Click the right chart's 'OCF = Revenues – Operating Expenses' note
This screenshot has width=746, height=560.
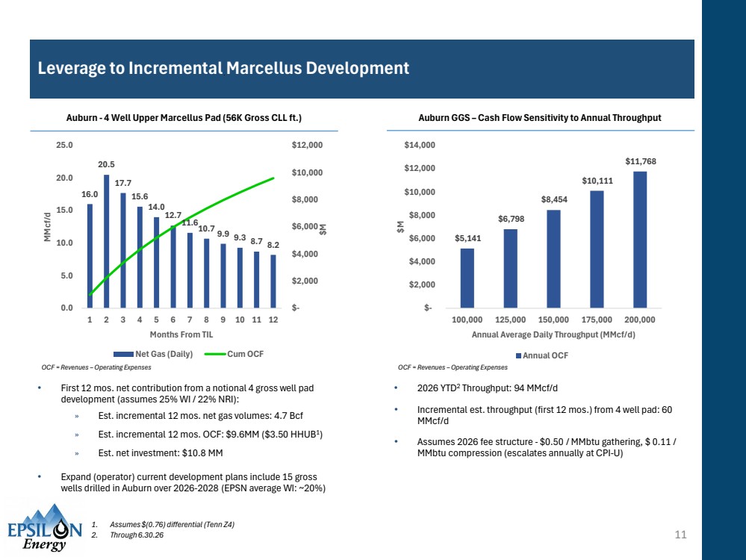(x=453, y=367)
